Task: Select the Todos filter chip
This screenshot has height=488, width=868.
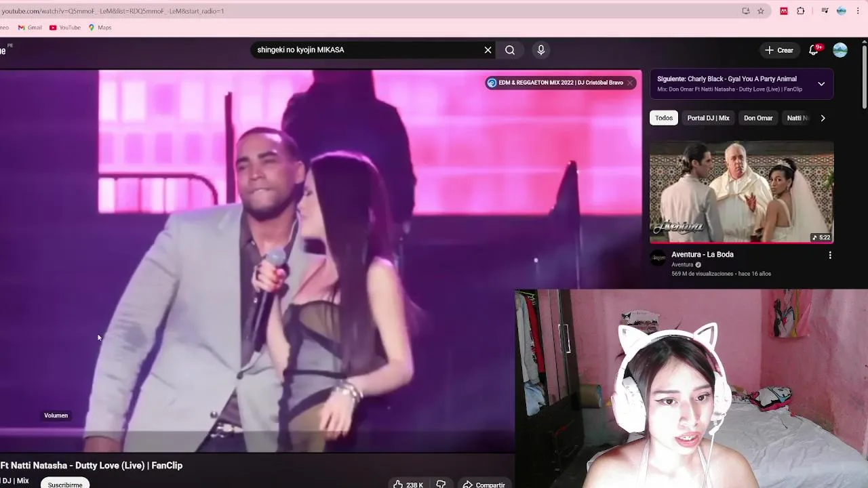Action: (x=664, y=118)
